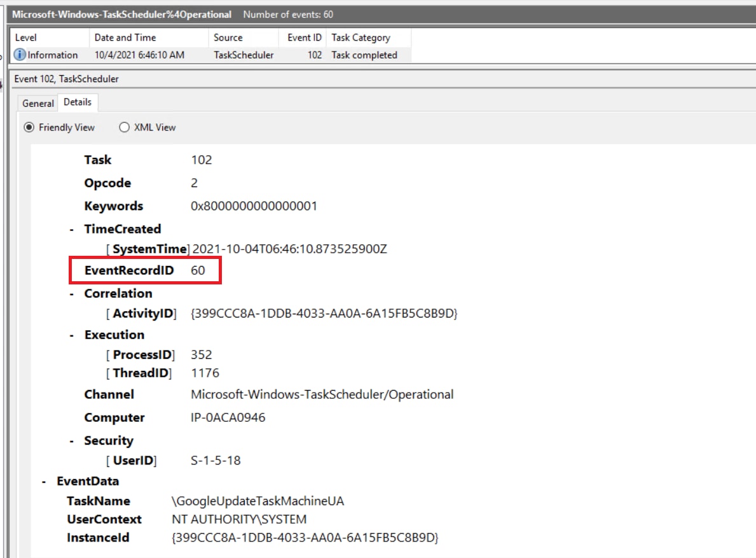Image resolution: width=756 pixels, height=558 pixels.
Task: Click the UserContext value NT AUTHORITY\SYSTEM
Action: coord(239,520)
